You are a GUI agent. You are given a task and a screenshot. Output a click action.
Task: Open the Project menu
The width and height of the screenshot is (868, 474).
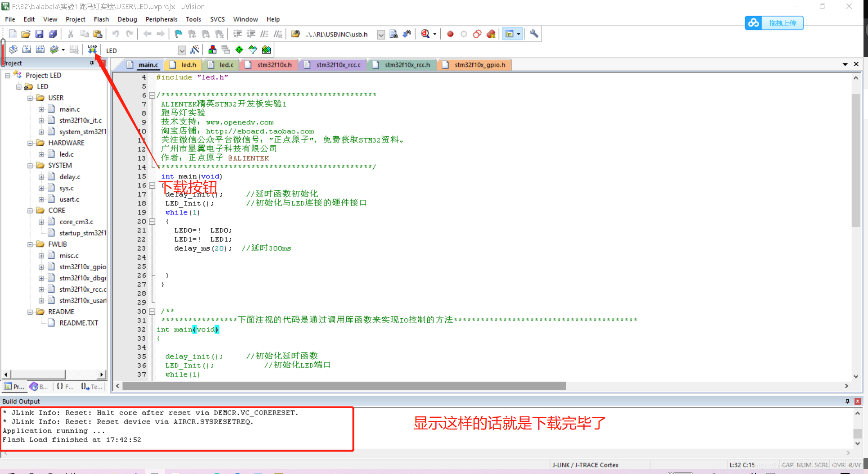pos(75,19)
